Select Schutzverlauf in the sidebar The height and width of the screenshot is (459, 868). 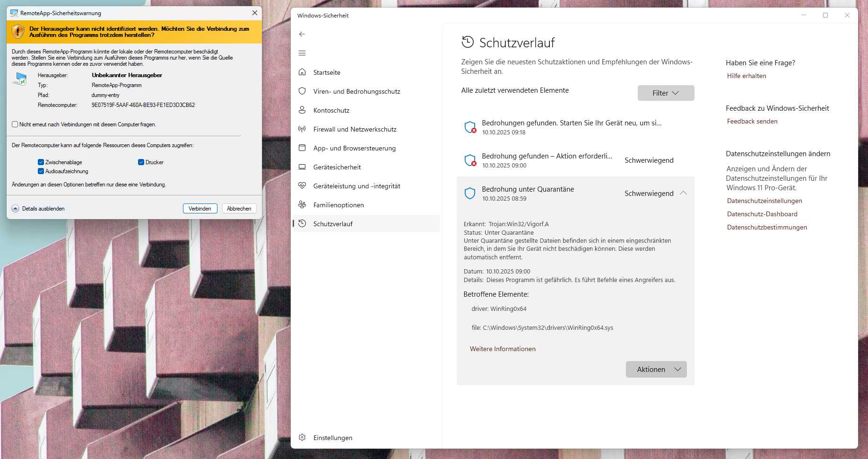[366, 223]
